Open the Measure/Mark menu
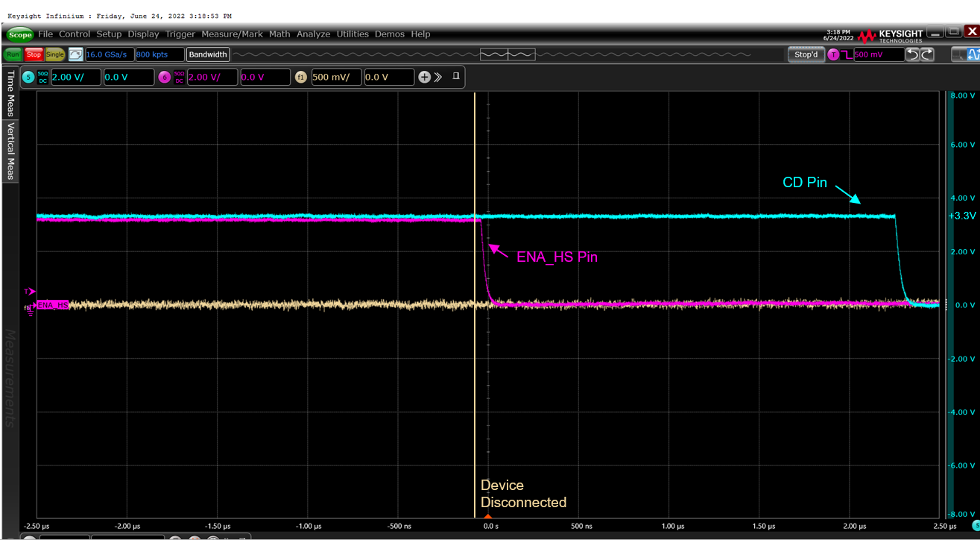Viewport: 980px width, 540px height. [x=232, y=34]
